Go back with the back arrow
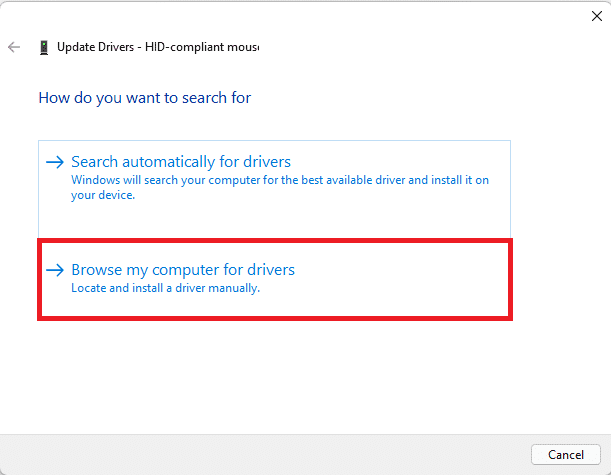Viewport: 611px width, 475px height. point(14,47)
